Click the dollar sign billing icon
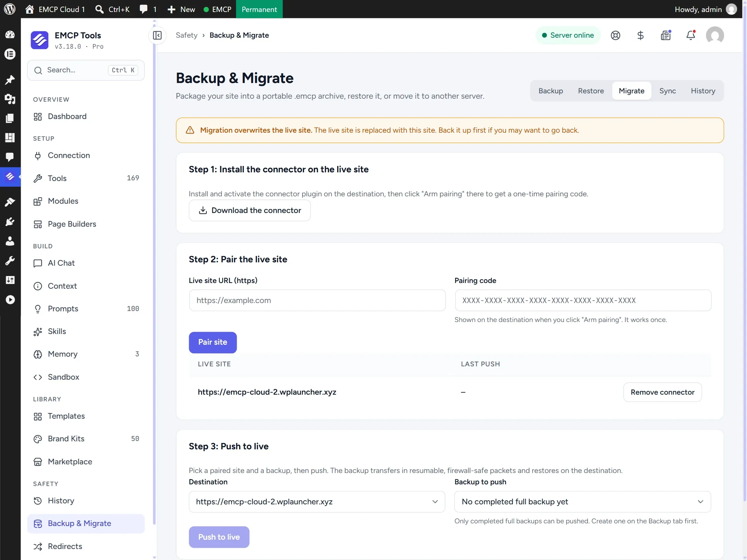 (640, 35)
